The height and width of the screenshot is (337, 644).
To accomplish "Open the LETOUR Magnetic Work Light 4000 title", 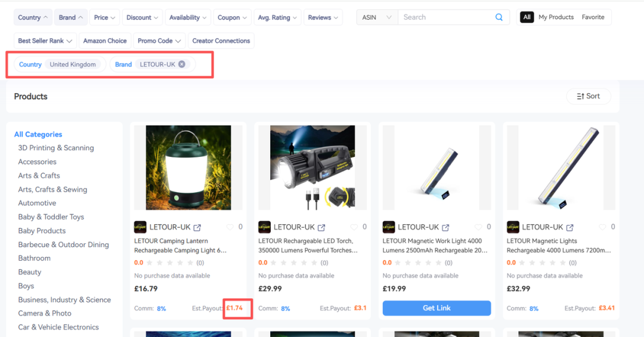I will coord(435,246).
